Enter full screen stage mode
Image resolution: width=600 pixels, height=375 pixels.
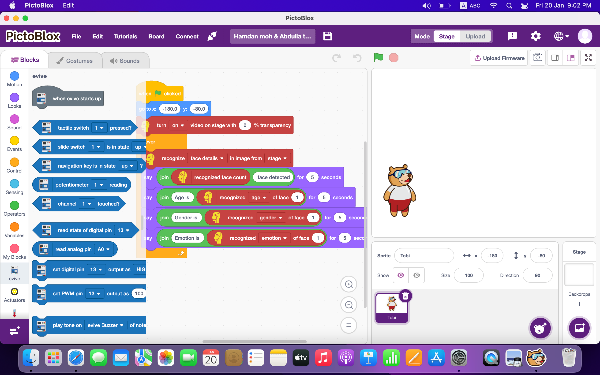click(588, 58)
